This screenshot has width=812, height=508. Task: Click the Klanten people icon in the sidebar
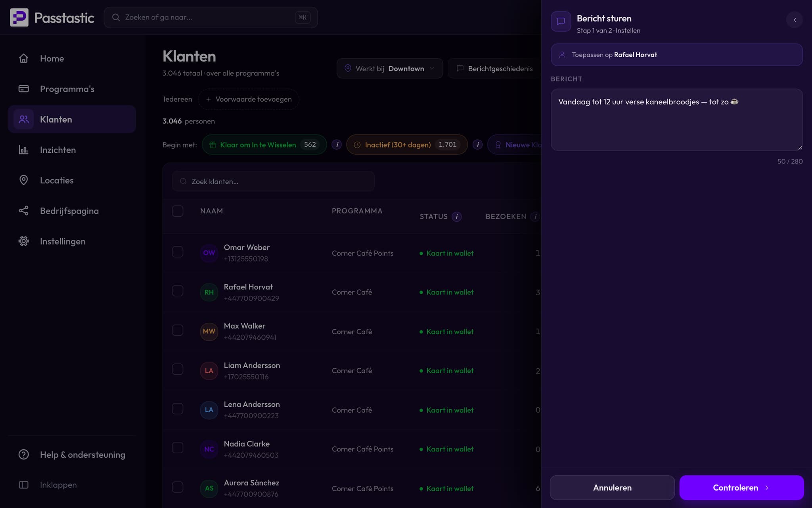[x=24, y=119]
